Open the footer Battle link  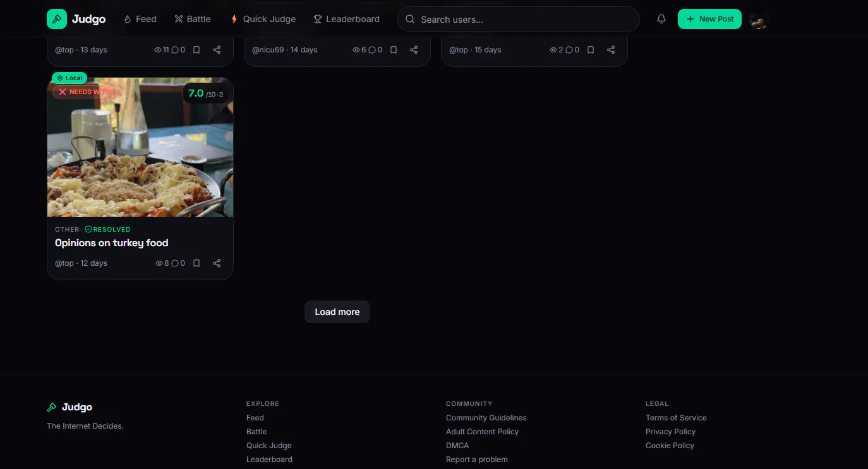256,432
